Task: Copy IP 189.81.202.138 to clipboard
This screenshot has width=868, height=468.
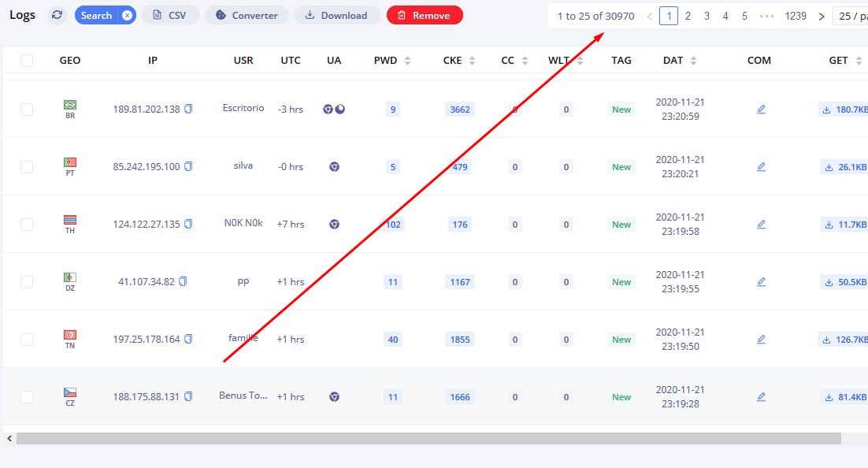Action: click(189, 109)
